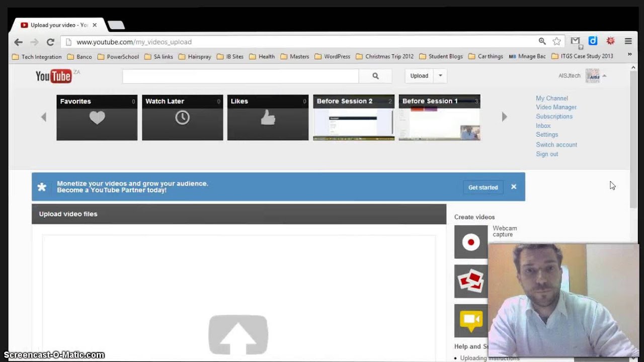This screenshot has height=362, width=644.
Task: Open the Subscriptions link
Action: [554, 116]
